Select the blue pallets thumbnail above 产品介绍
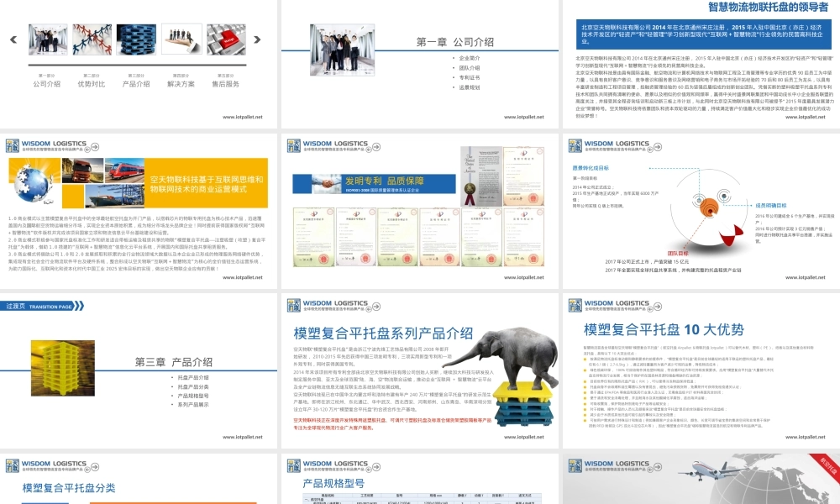 pos(137,39)
